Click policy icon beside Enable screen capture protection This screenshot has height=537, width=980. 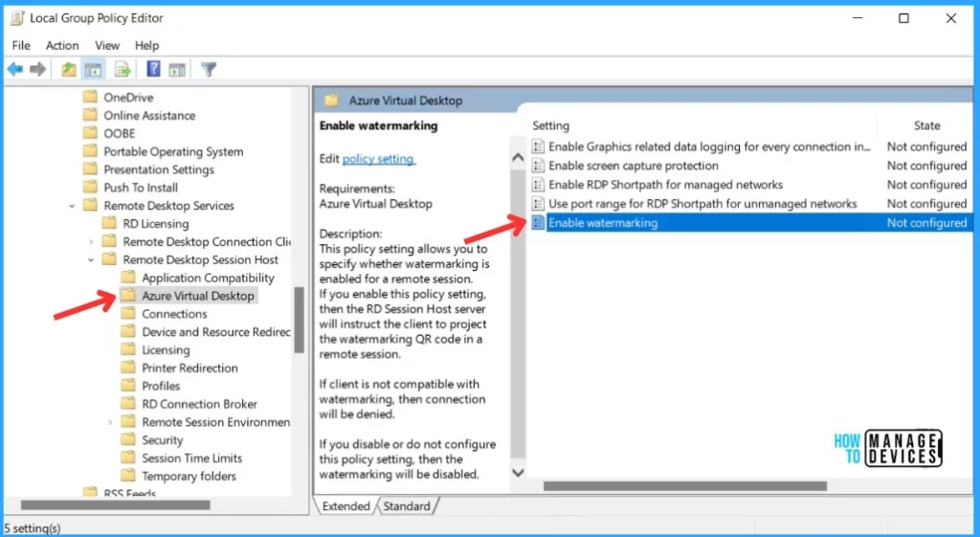coord(538,166)
